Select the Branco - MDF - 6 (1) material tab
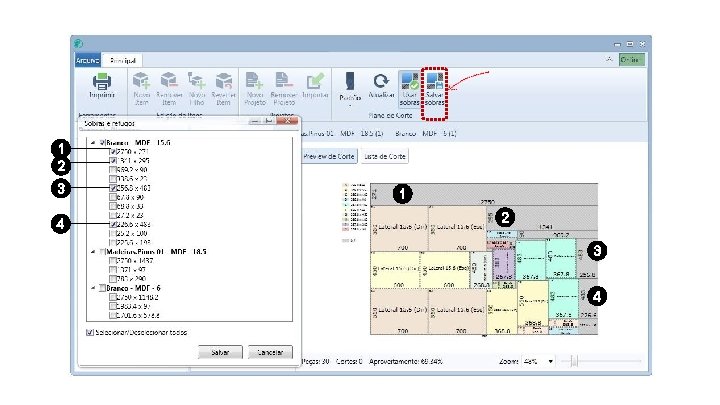 click(x=425, y=134)
